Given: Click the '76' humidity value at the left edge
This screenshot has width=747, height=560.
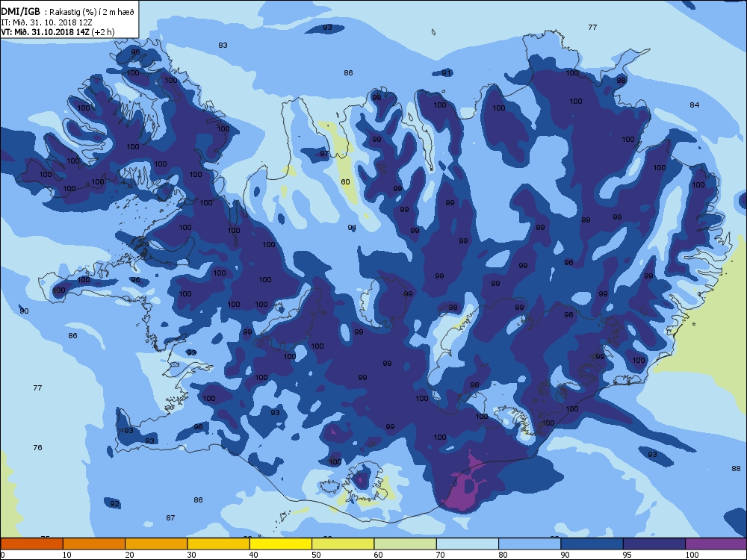Looking at the screenshot, I should pos(37,447).
